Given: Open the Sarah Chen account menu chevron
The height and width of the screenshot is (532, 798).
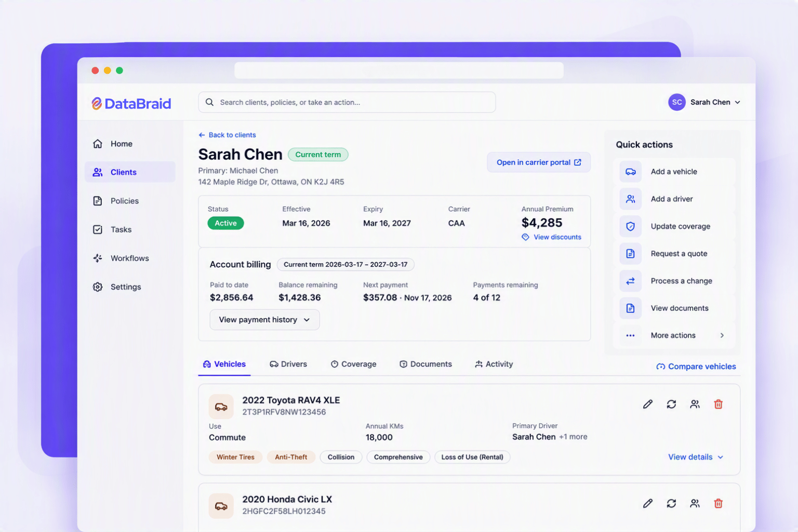Looking at the screenshot, I should (x=737, y=102).
